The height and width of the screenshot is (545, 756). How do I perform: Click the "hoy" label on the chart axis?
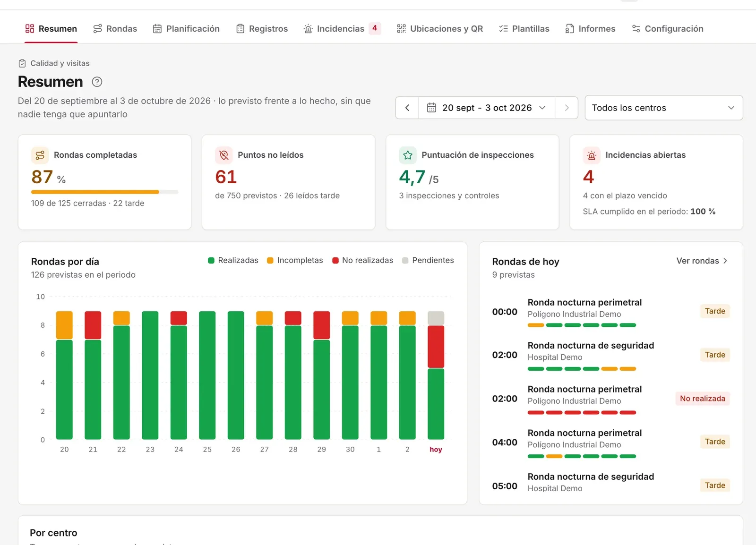(x=436, y=450)
